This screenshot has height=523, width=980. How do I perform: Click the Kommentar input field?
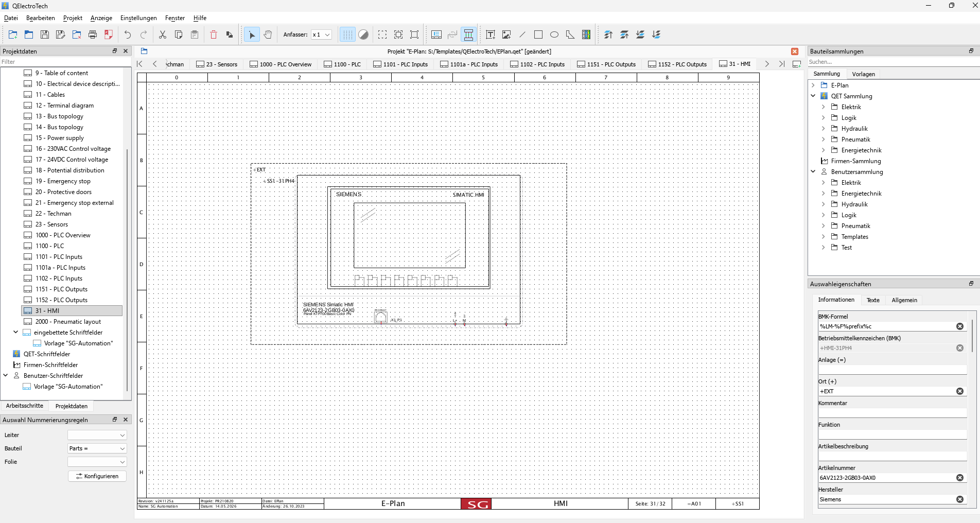(892, 413)
